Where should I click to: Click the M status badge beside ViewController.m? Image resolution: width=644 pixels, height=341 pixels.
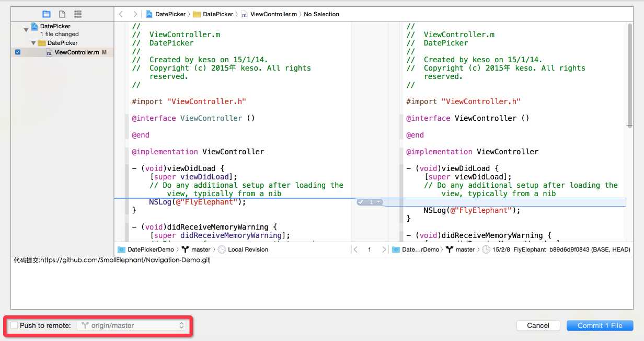click(x=104, y=52)
